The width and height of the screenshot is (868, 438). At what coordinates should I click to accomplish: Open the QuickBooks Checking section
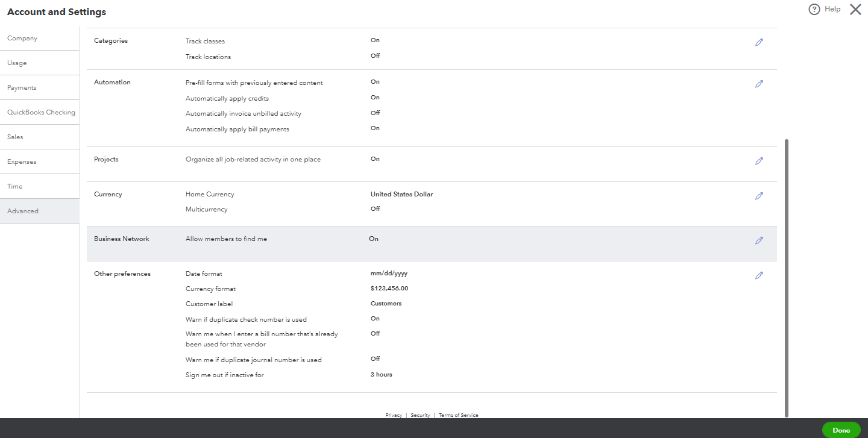pos(41,111)
